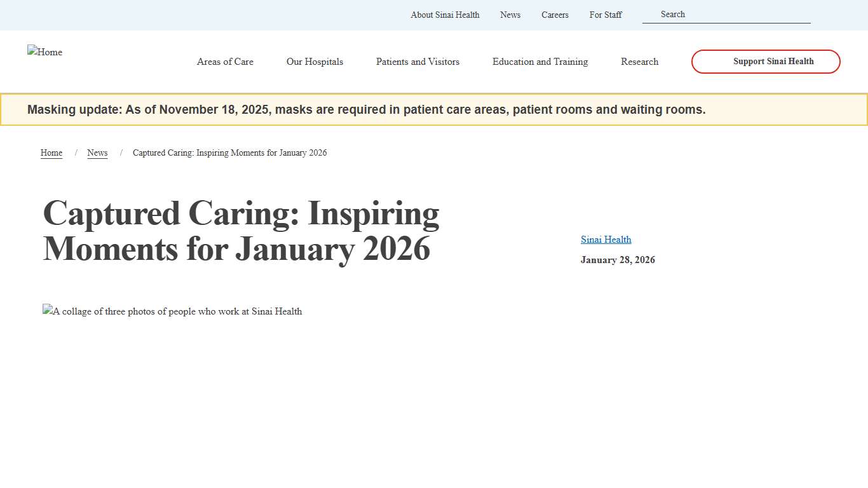
Task: Open the Areas of Care menu
Action: coord(225,62)
